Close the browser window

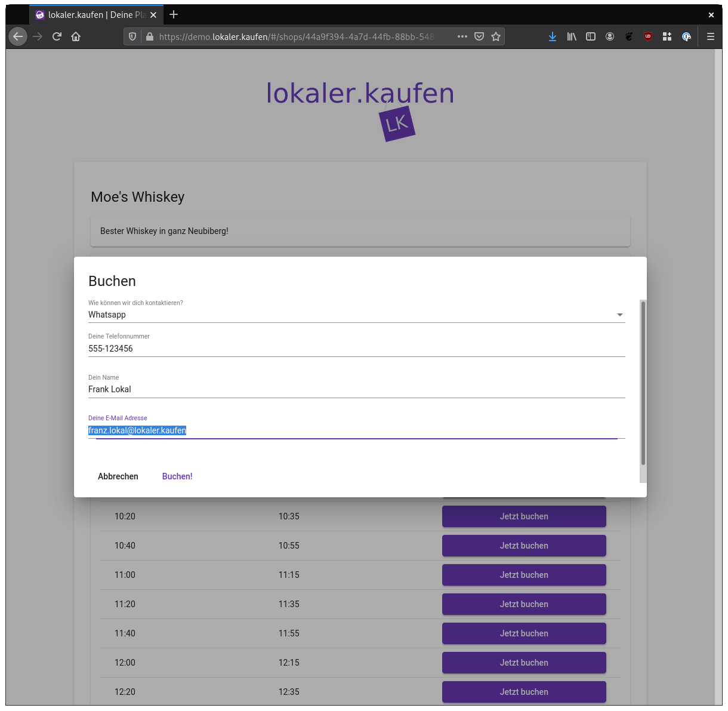point(711,15)
